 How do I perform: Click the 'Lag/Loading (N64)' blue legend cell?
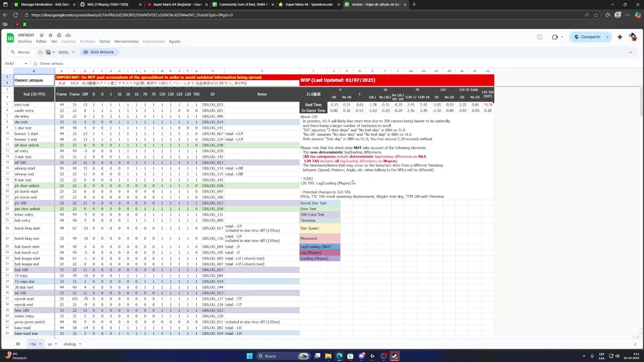(x=320, y=247)
